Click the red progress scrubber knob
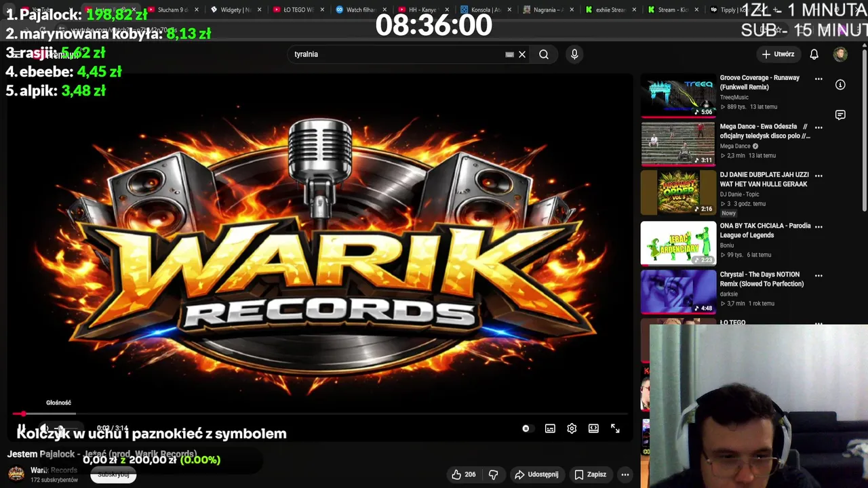The width and height of the screenshot is (868, 488). click(x=24, y=413)
